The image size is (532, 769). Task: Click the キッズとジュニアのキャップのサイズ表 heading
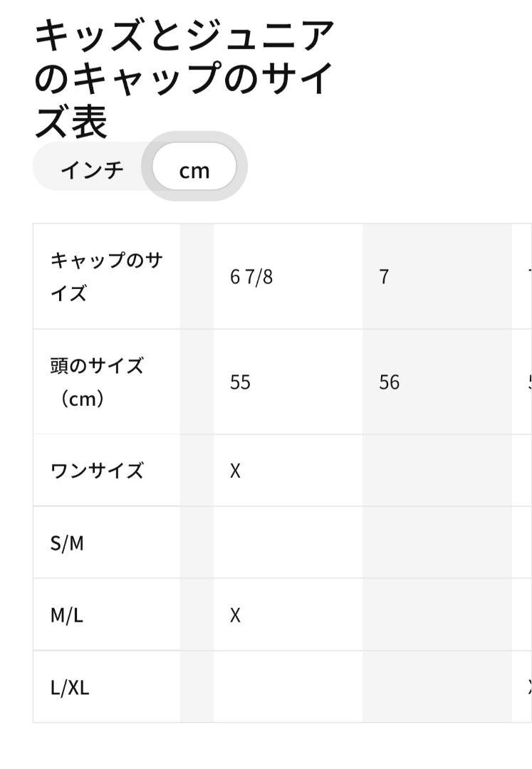pyautogui.click(x=184, y=78)
